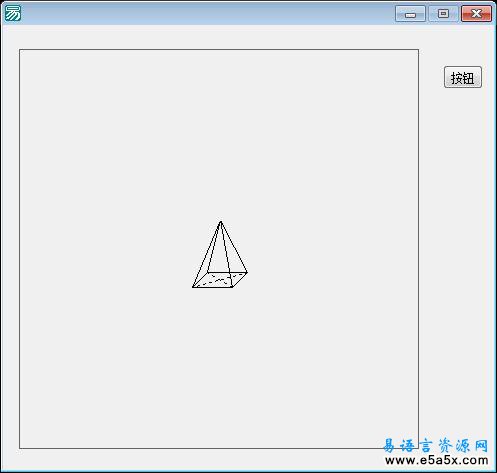497x473 pixels.
Task: Click the inner back vertex of pyramid base
Action: pyautogui.click(x=208, y=272)
